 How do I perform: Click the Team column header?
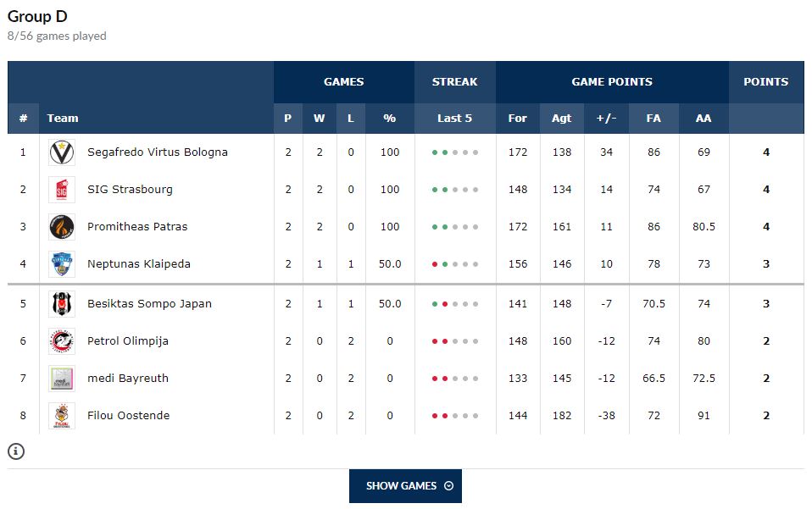pos(63,119)
